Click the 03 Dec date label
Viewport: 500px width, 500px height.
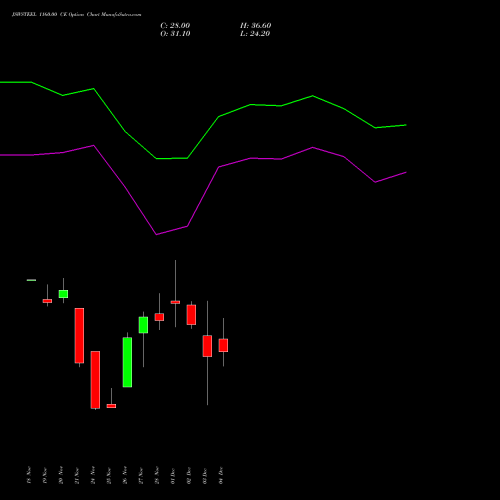[205, 475]
